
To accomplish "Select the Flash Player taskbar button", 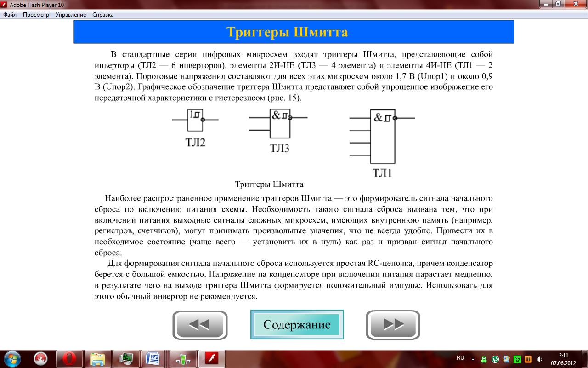I will 212,358.
